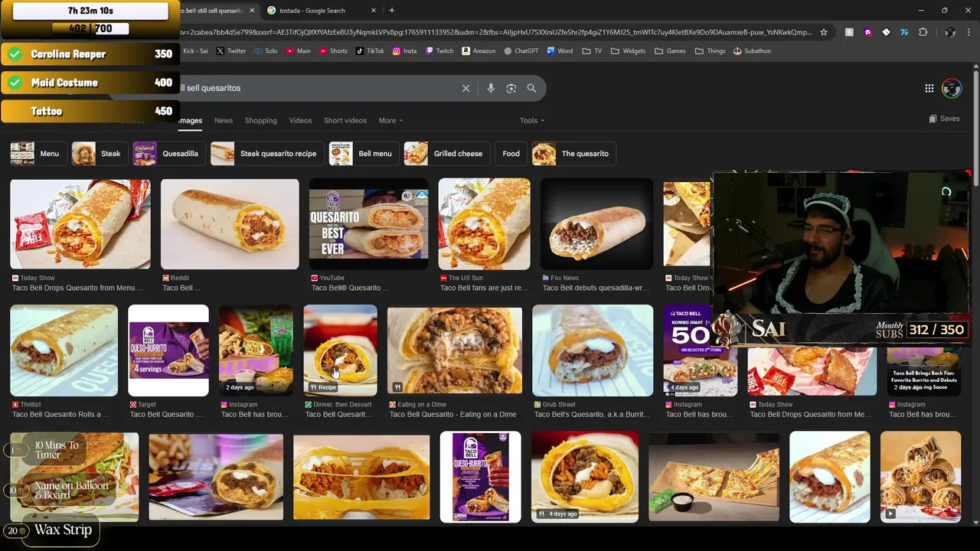The height and width of the screenshot is (551, 980).
Task: Open a new browser tab
Action: point(392,11)
